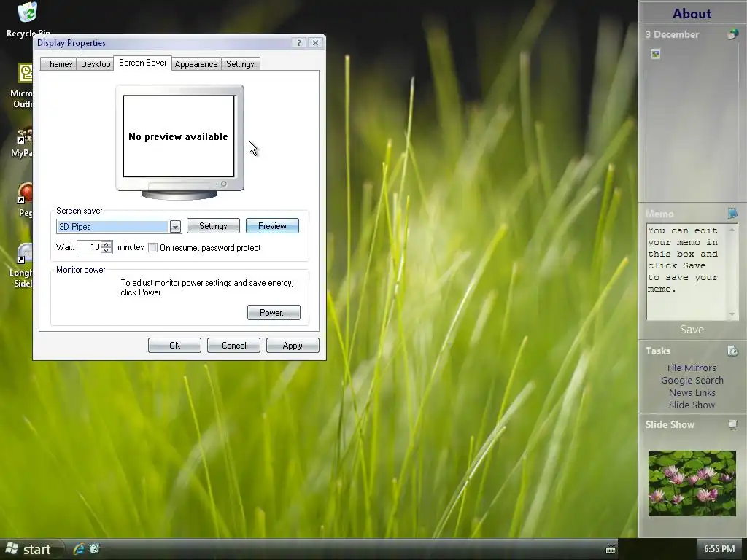
Task: Click the Slide Show panel header icon
Action: [x=732, y=424]
